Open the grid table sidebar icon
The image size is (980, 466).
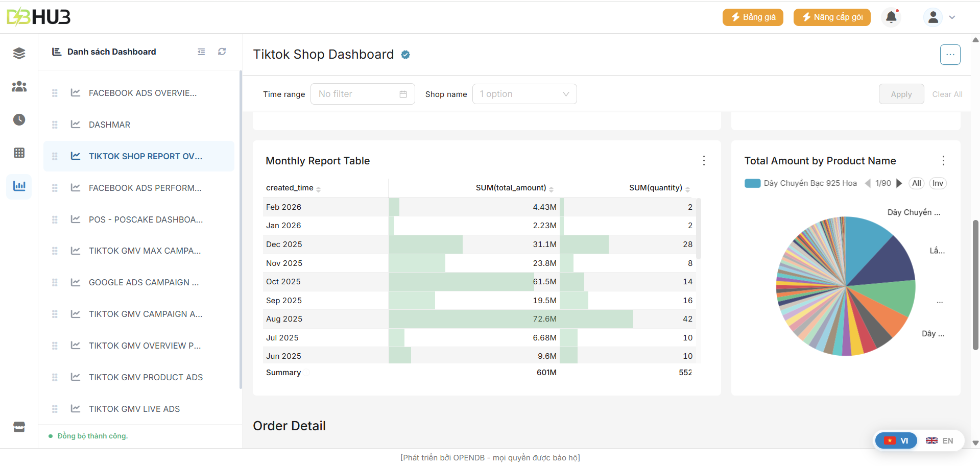(x=19, y=153)
